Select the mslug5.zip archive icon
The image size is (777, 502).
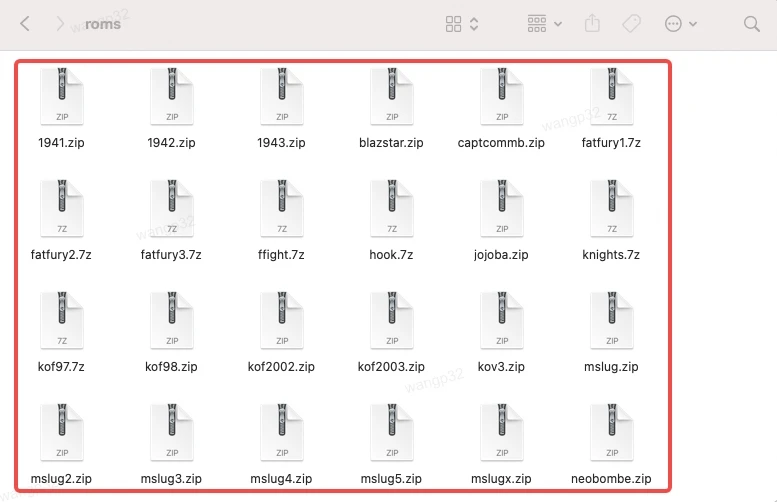[x=392, y=432]
